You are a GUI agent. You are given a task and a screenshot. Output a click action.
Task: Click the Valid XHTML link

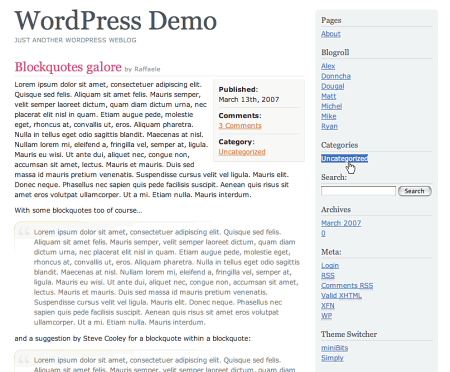pyautogui.click(x=341, y=295)
